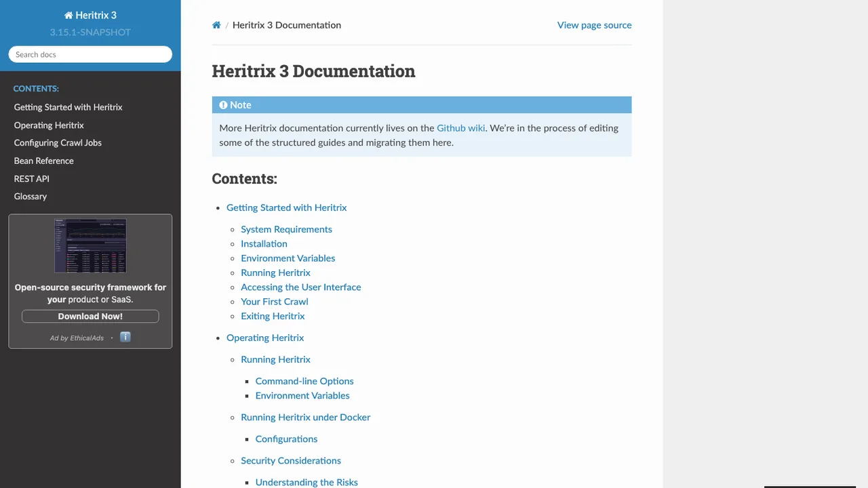
Task: Click the Search docs input field
Action: 90,54
